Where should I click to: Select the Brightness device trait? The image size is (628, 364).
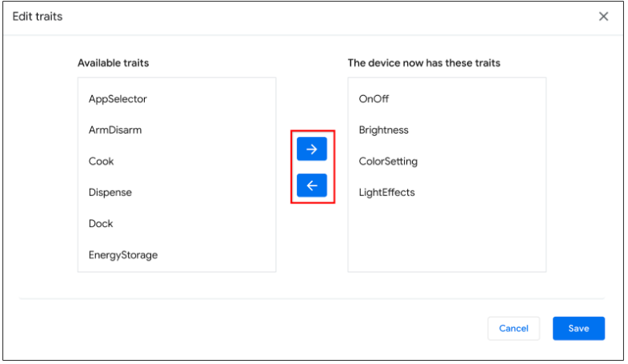(384, 130)
